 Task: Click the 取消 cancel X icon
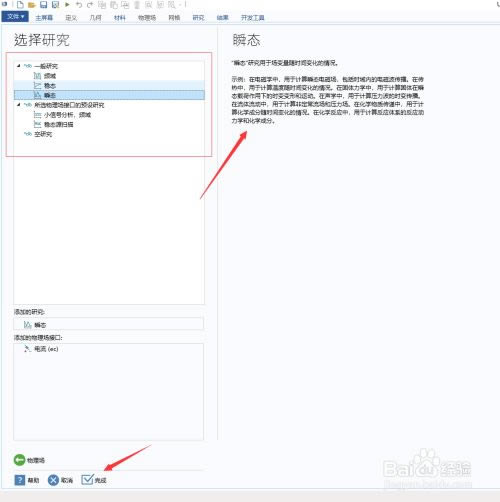click(x=53, y=480)
